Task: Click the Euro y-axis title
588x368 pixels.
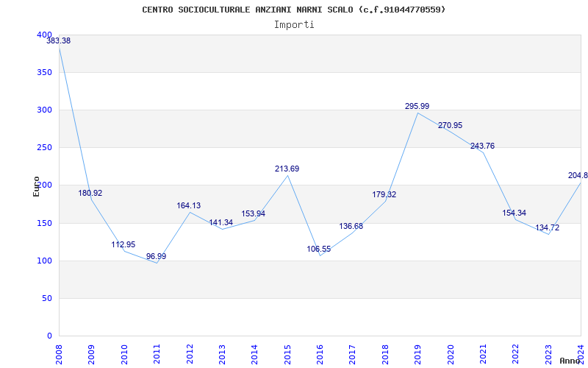Action: [36, 186]
